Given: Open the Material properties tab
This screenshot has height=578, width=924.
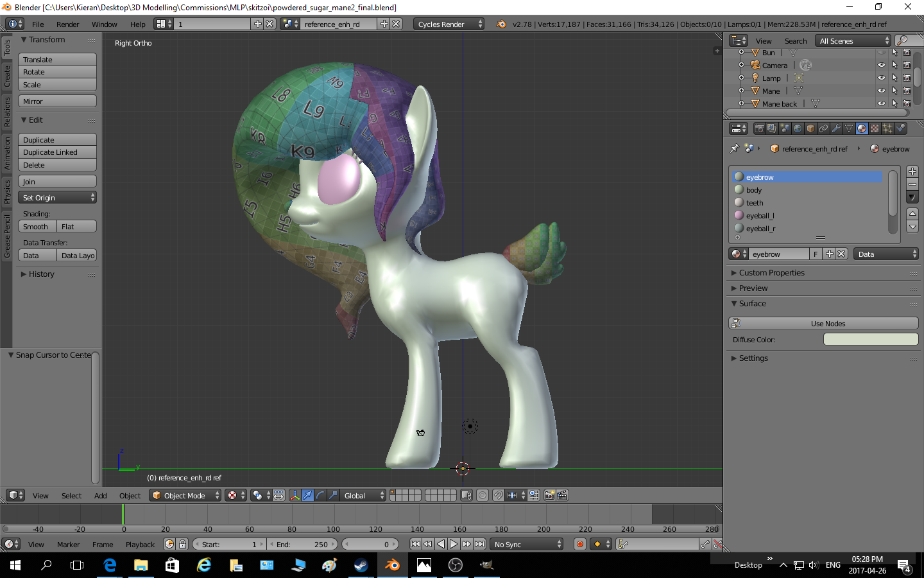Looking at the screenshot, I should 862,128.
